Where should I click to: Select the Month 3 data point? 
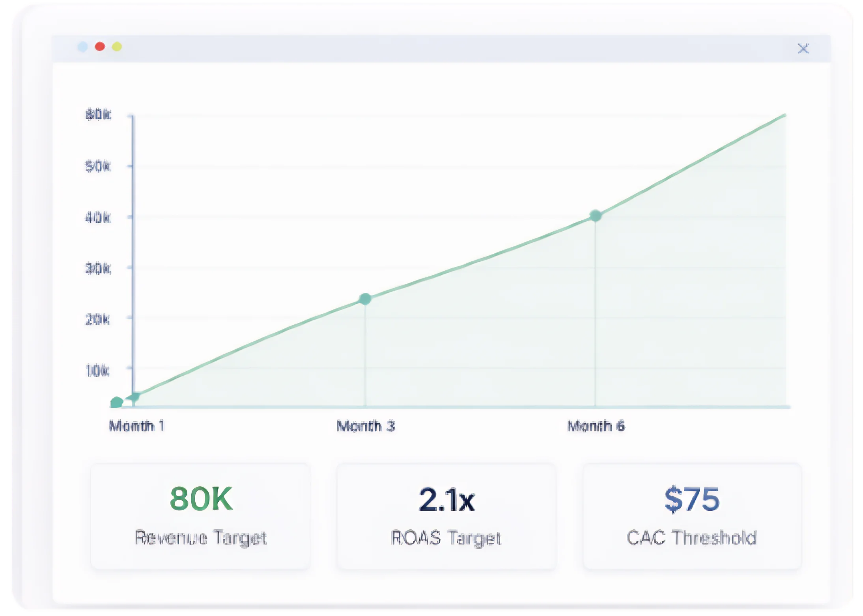365,299
